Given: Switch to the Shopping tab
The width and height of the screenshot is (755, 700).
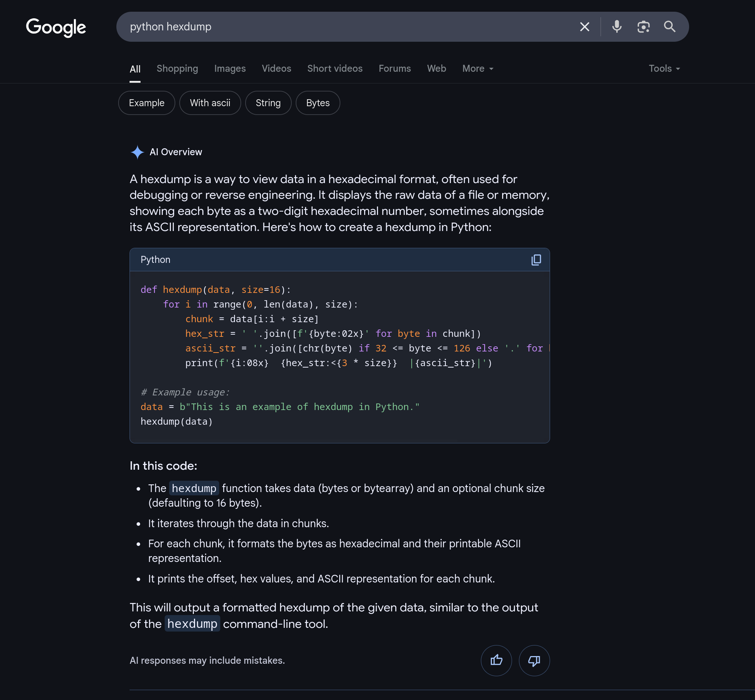Looking at the screenshot, I should tap(177, 68).
